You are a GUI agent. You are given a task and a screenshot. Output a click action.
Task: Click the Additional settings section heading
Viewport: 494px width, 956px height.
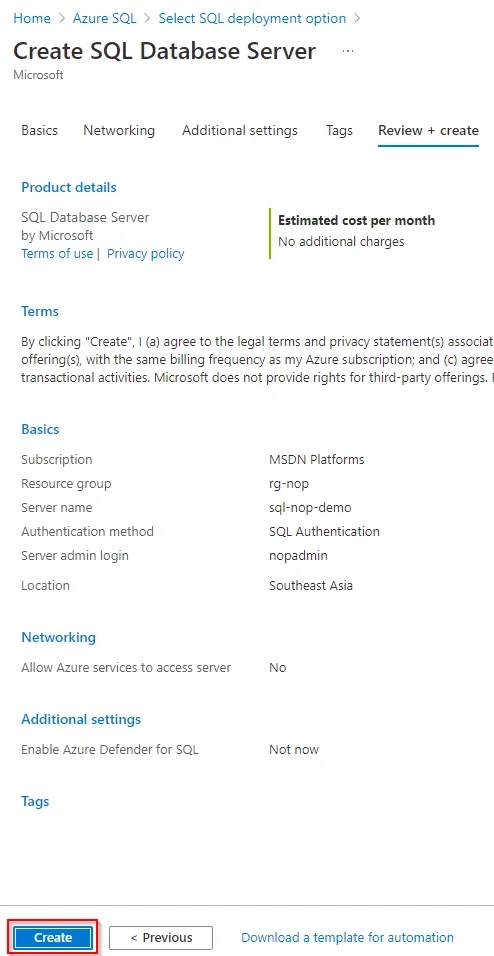click(x=81, y=719)
